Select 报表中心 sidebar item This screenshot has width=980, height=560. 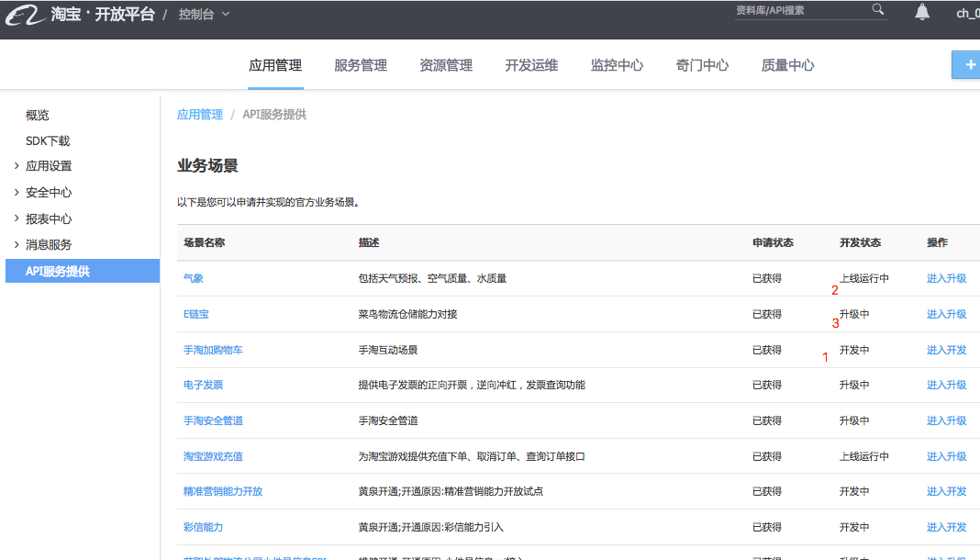click(49, 218)
